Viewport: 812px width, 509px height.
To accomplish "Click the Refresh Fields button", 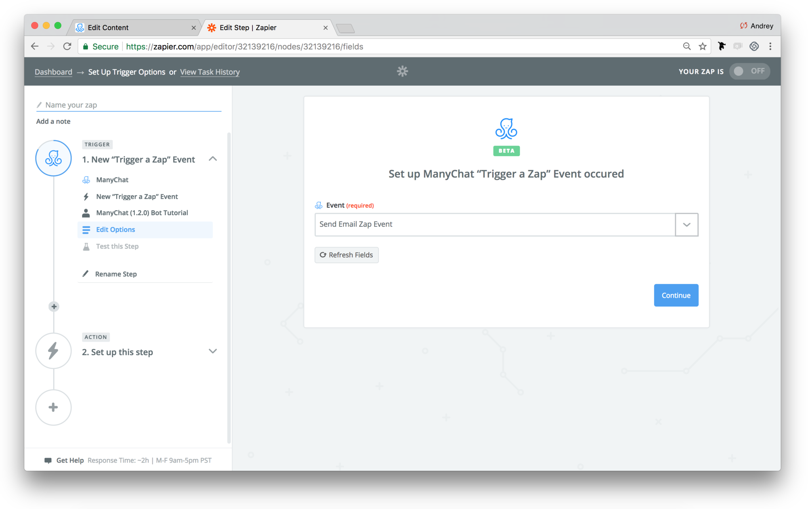I will coord(347,255).
